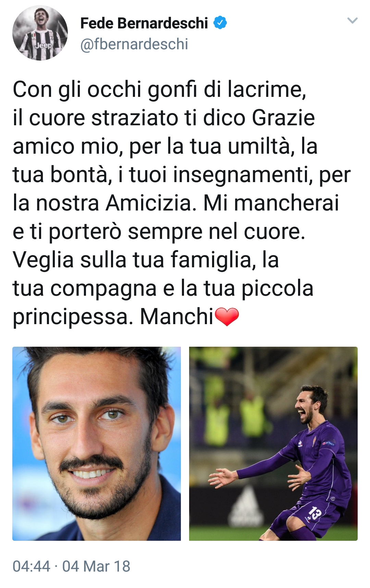Open the purple jersey celebration photo
The height and width of the screenshot is (588, 370).
point(273,444)
